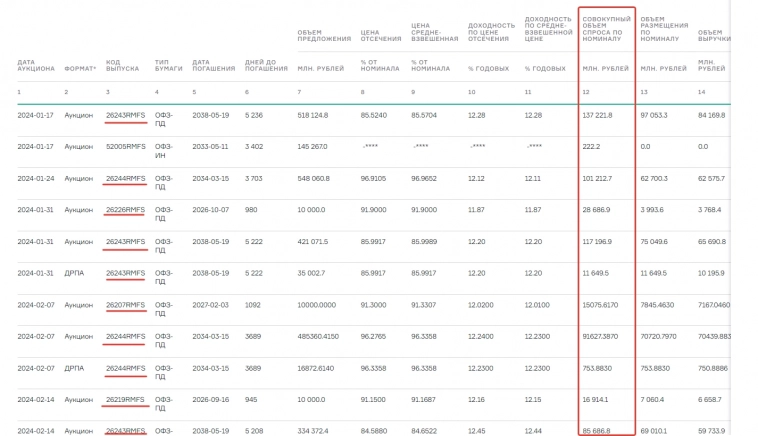
Task: Click the 26226RMFS issue code link
Action: 125,209
